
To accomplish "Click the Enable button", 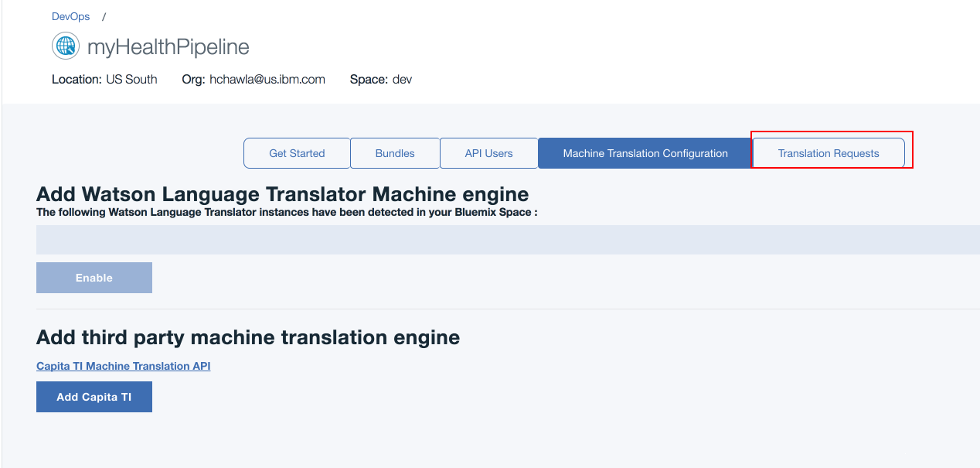I will click(94, 278).
